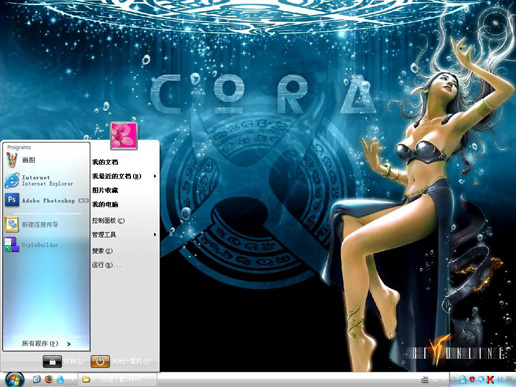Screen dimensions: 516x387
Task: Click the red shield tray icon
Action: (472, 379)
